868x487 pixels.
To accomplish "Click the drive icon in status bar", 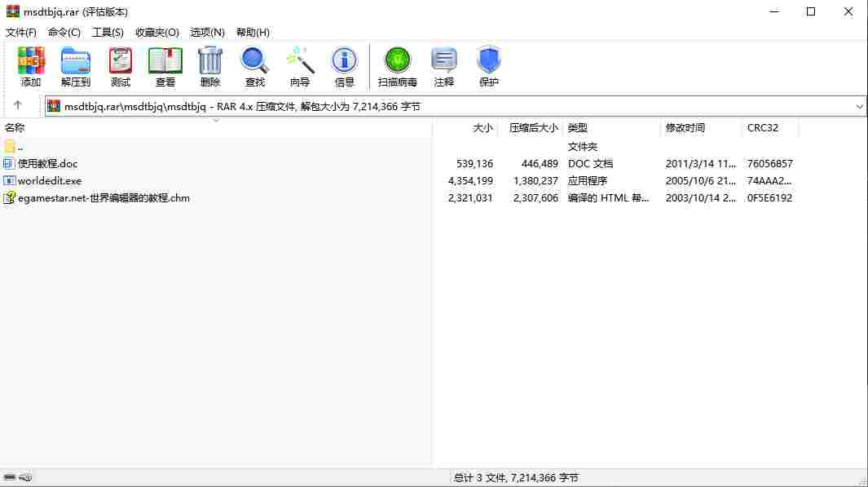I will pyautogui.click(x=10, y=477).
